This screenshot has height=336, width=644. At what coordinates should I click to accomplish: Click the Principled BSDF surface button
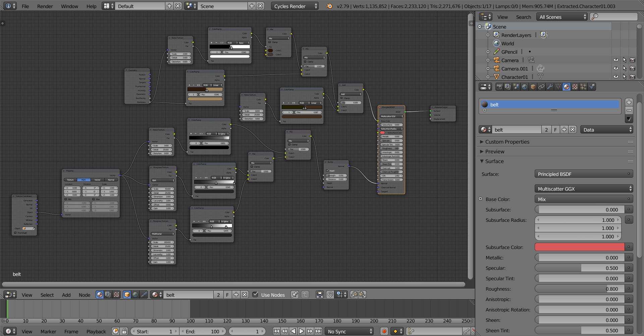[x=584, y=174]
